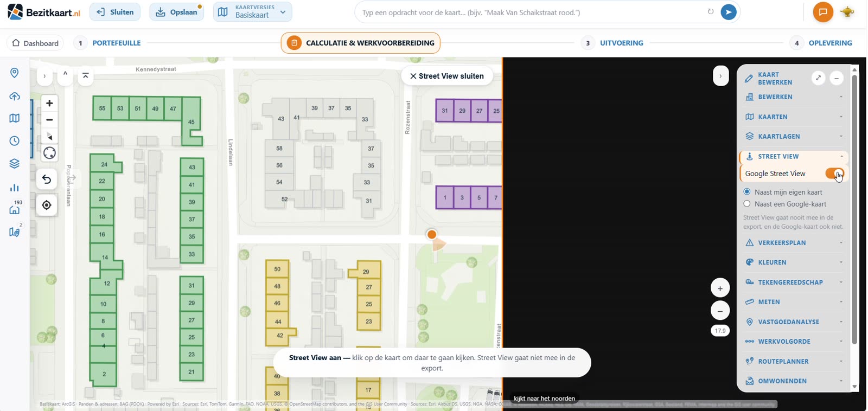Open the clock history sidebar icon
The image size is (868, 411).
(x=15, y=141)
